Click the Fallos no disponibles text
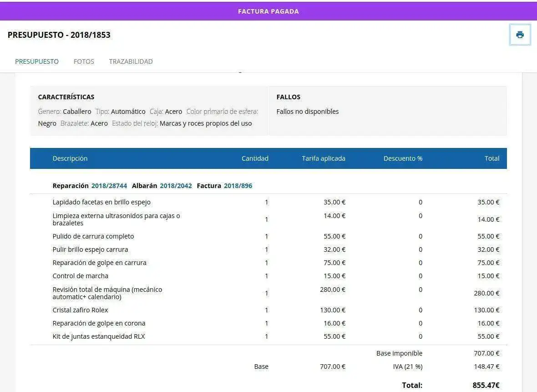The width and height of the screenshot is (537, 392). (x=308, y=112)
